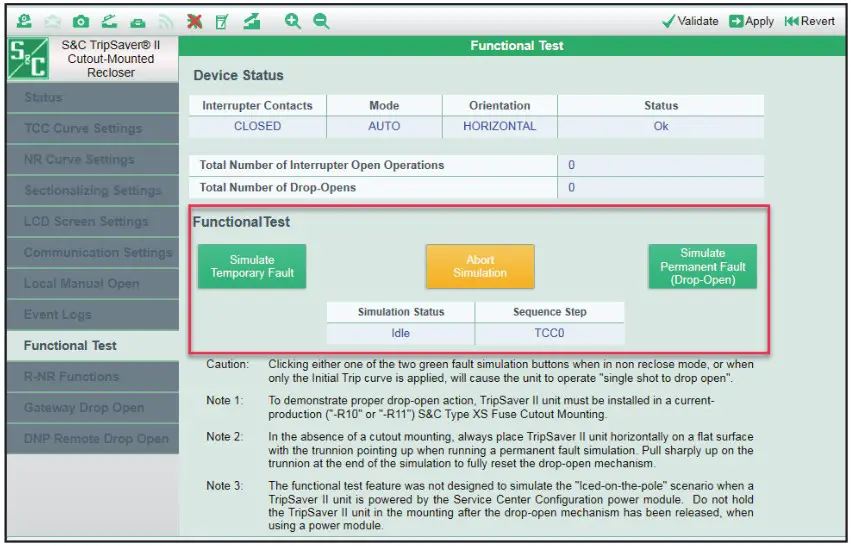The height and width of the screenshot is (546, 851).
Task: Click the notepad with pencil icon in toolbar
Action: tap(222, 20)
